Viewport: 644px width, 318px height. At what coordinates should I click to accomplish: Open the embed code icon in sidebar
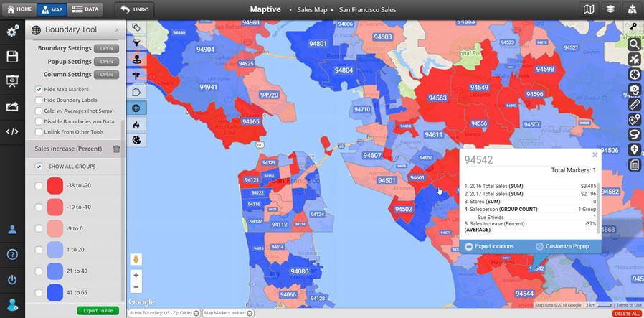point(12,131)
